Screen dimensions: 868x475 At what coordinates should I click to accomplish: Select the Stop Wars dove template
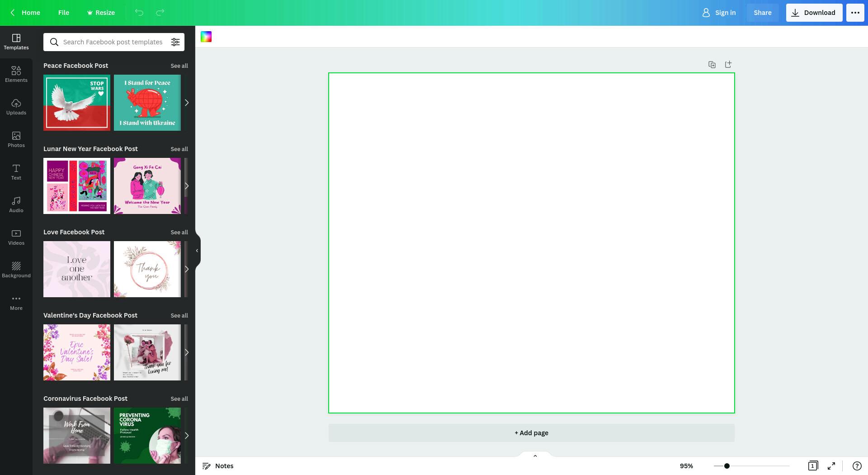(77, 103)
